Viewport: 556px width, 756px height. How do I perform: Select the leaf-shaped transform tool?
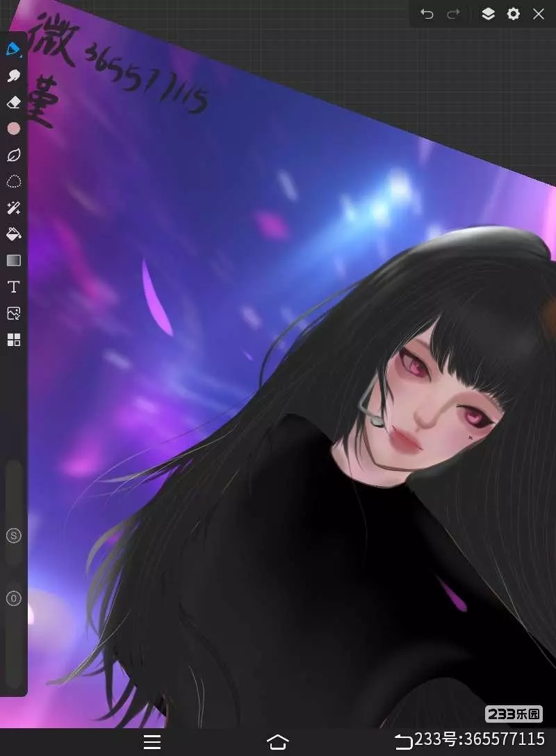point(13,155)
